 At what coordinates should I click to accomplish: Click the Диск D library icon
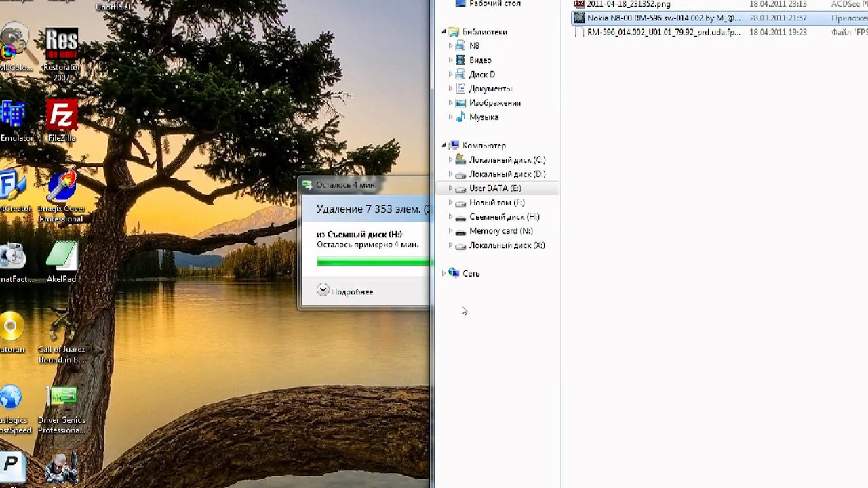tap(460, 75)
